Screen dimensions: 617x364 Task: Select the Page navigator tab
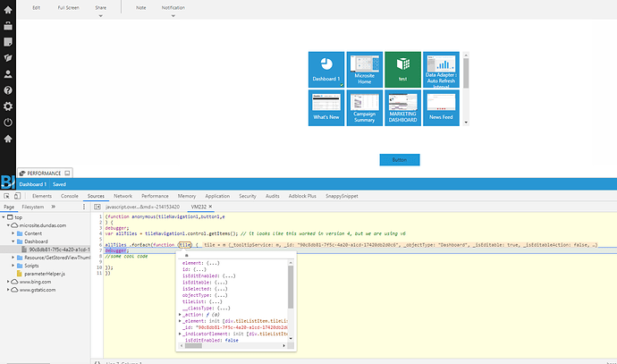click(9, 207)
